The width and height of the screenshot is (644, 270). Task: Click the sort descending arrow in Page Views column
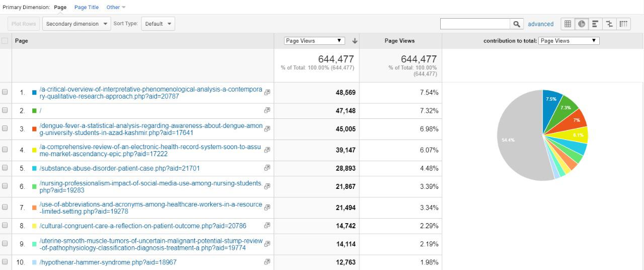click(355, 41)
